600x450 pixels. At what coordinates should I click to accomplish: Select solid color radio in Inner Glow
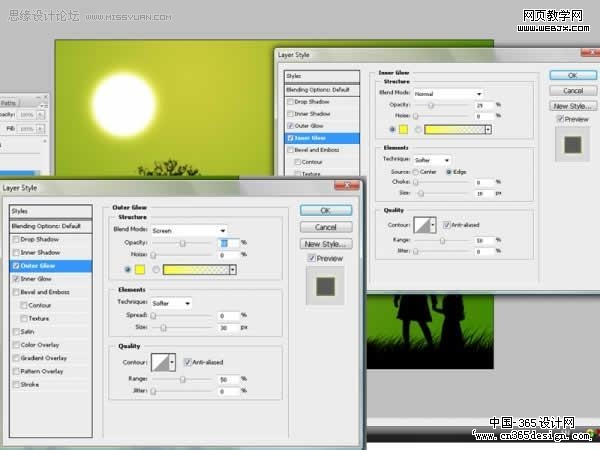coord(392,129)
